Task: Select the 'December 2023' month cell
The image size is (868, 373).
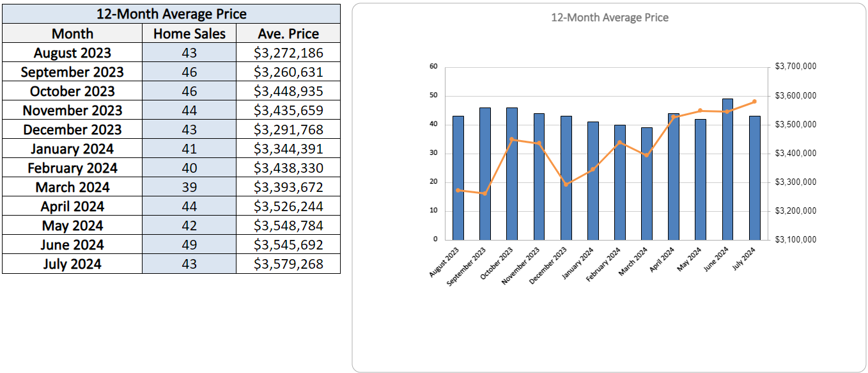Action: 72,129
